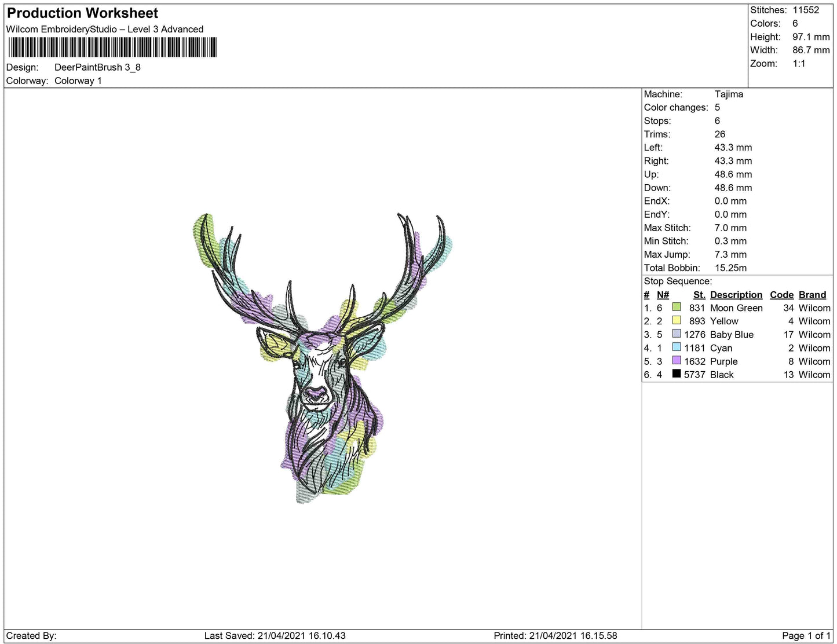Click the Stop Sequence header

click(677, 281)
